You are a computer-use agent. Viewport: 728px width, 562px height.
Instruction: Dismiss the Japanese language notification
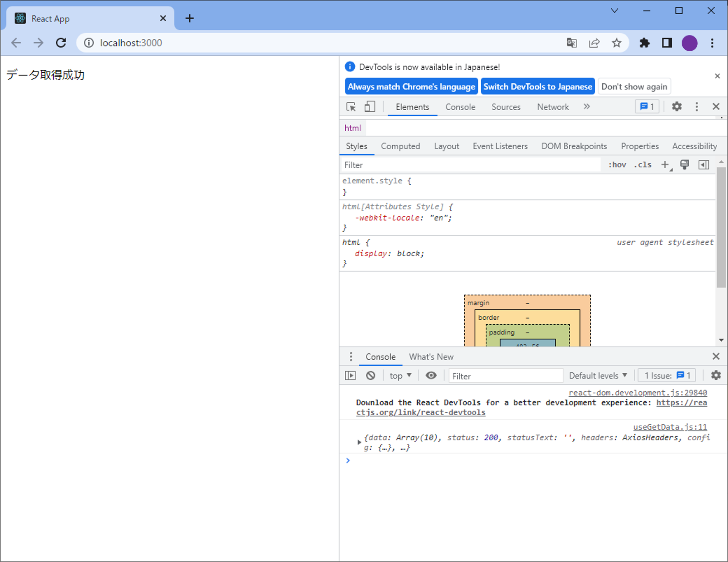click(x=717, y=76)
